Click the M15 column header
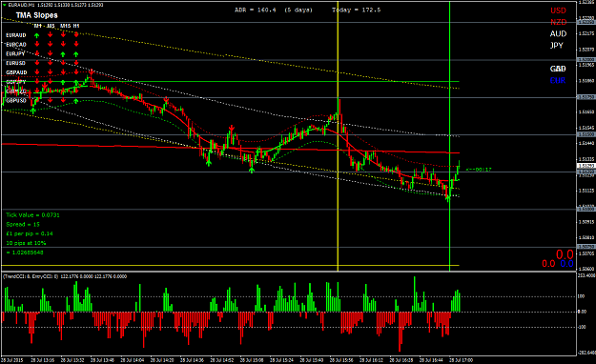Viewport: 596px width, 364px height. (66, 26)
